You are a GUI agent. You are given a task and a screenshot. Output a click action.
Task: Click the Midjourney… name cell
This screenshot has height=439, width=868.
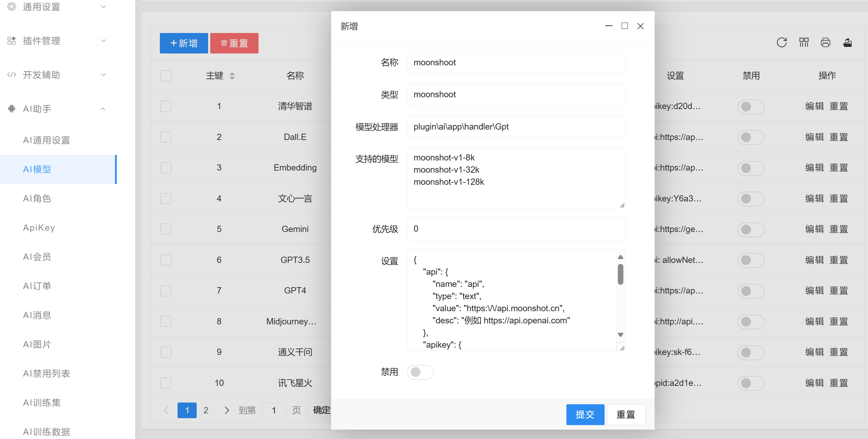coord(292,322)
